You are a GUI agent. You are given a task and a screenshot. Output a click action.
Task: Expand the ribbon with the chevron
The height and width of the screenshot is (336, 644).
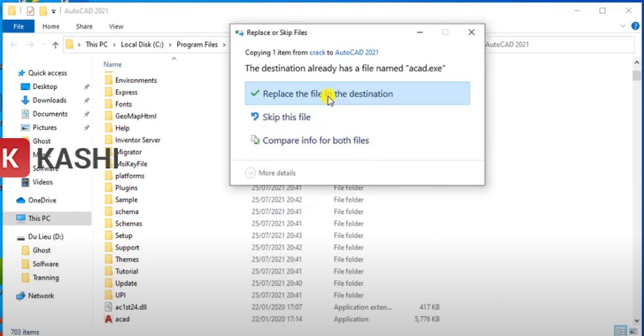[623, 26]
